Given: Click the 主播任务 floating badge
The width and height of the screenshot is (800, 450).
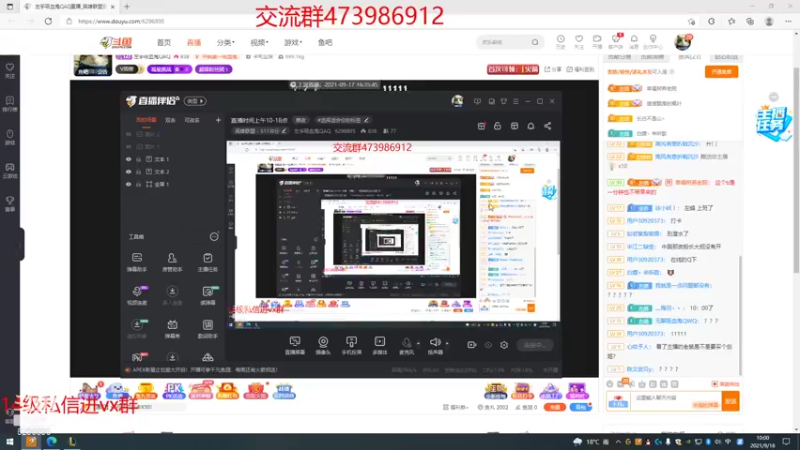Looking at the screenshot, I should click(x=773, y=122).
